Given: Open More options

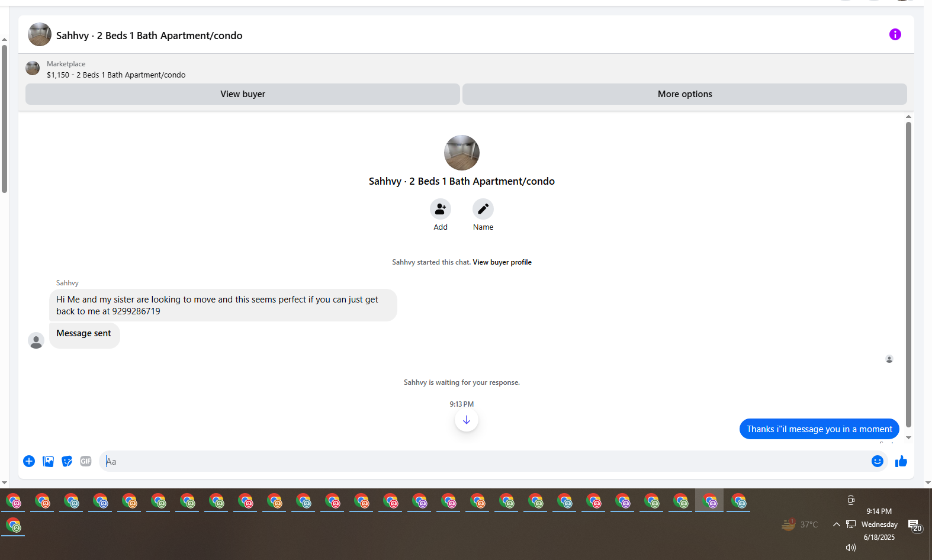Looking at the screenshot, I should [x=684, y=94].
